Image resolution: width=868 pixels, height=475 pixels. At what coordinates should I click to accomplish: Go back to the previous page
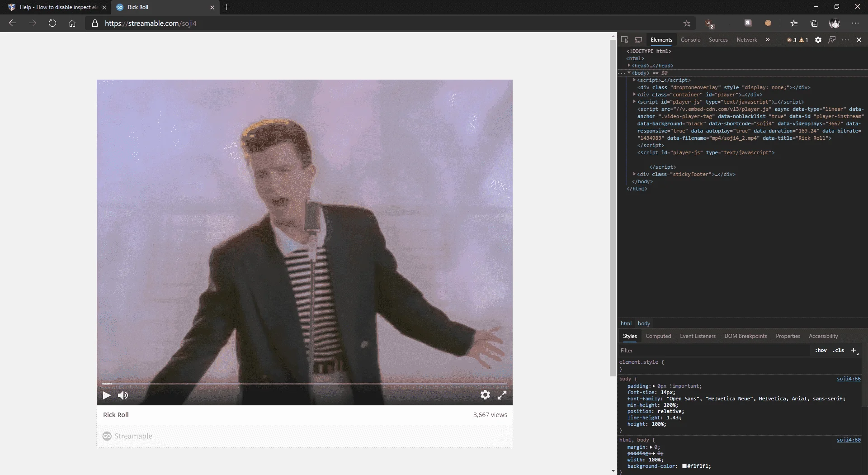pos(13,23)
